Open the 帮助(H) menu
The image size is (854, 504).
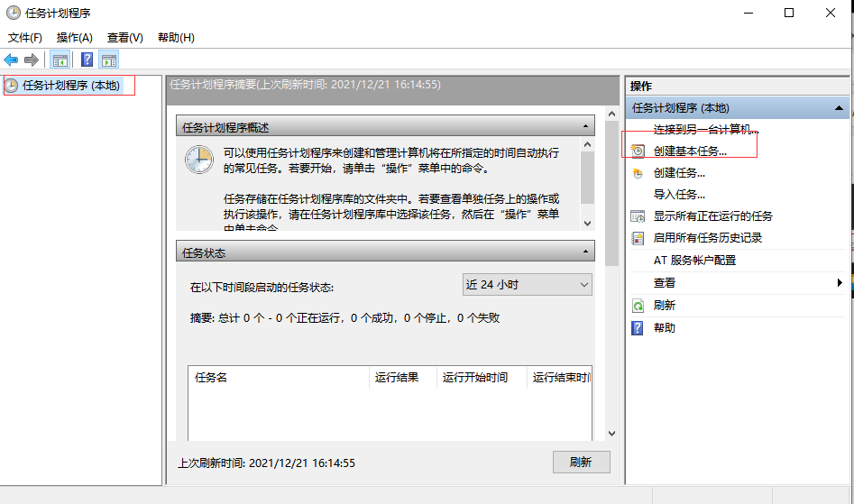coord(176,38)
